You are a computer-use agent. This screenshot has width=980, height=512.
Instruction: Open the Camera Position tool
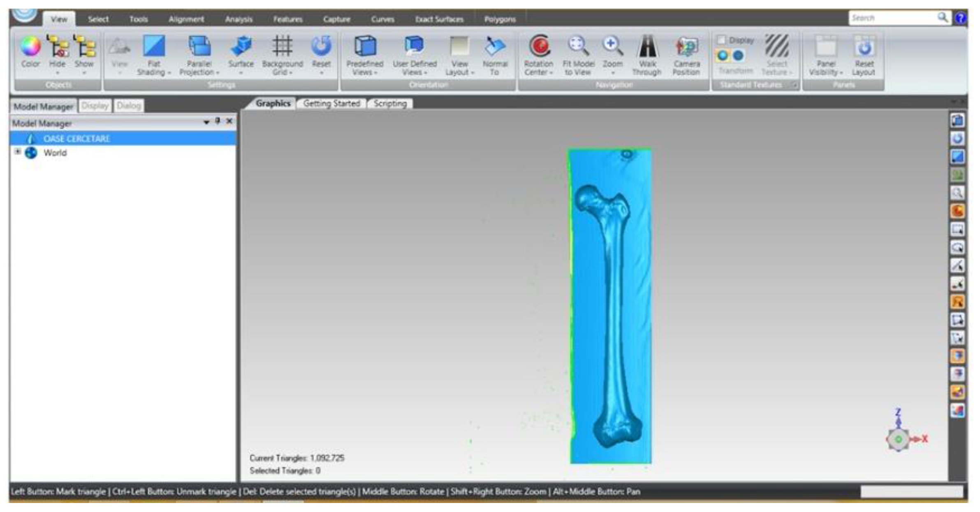[686, 46]
